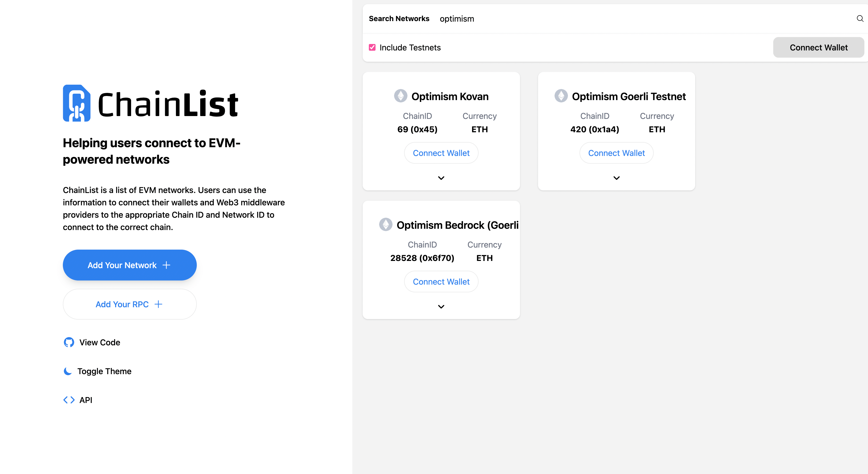
Task: Connect wallet for Optimism Kovan
Action: coord(441,153)
